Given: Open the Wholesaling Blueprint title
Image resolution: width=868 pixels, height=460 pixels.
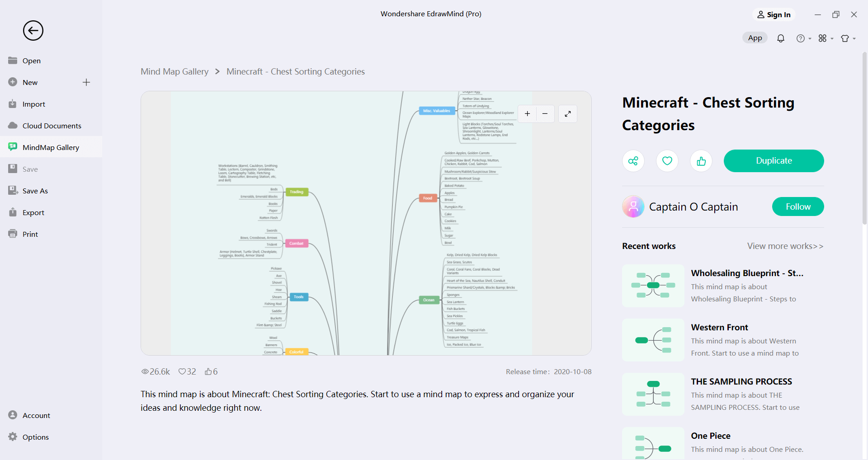Looking at the screenshot, I should coord(747,273).
